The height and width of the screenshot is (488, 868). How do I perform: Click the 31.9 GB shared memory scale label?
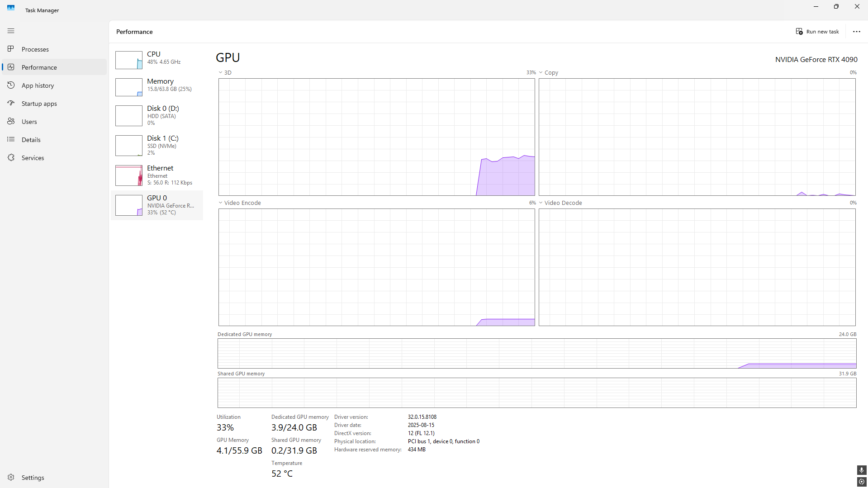point(847,374)
